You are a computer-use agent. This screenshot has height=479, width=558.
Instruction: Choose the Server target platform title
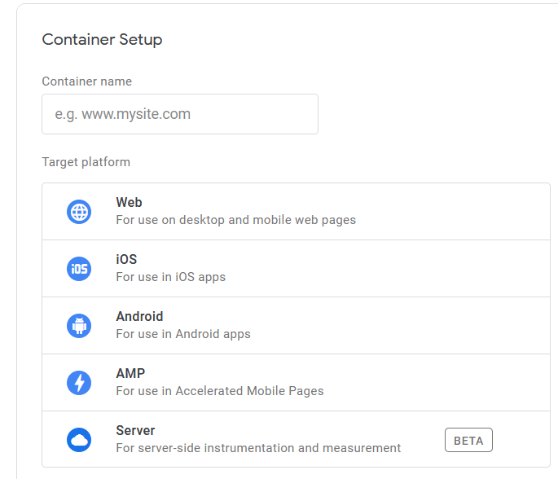click(x=136, y=431)
